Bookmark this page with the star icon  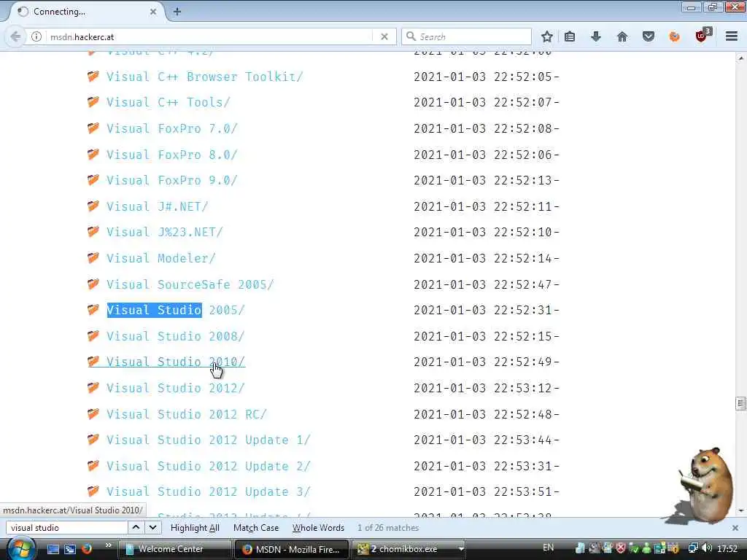[x=547, y=36]
